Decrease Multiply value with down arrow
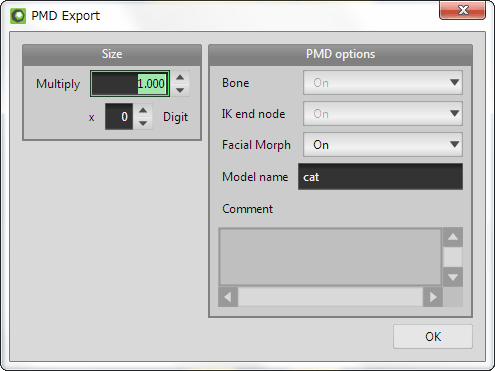The image size is (495, 371). tap(180, 90)
